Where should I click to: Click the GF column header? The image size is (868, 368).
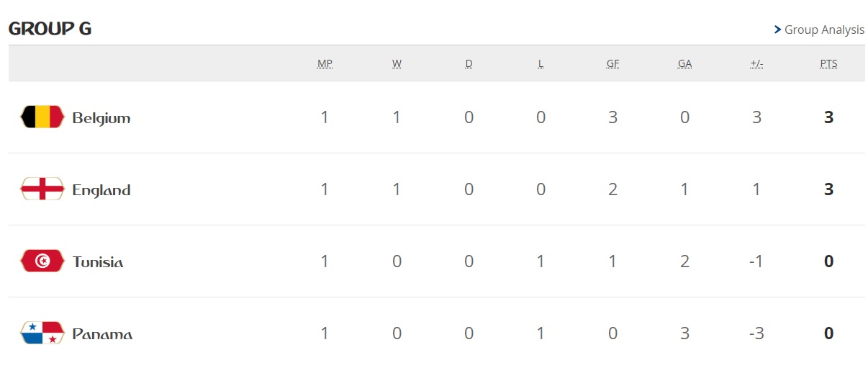tap(612, 63)
